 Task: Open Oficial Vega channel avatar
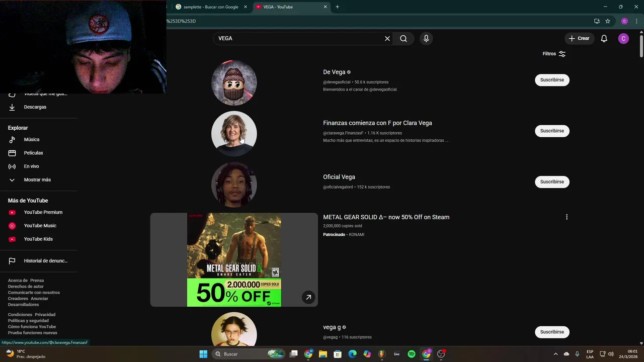[x=234, y=184]
